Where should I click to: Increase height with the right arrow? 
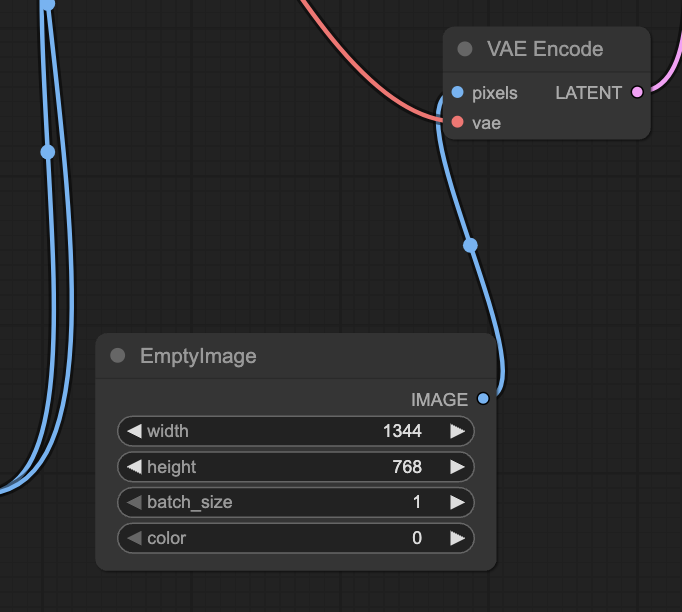pyautogui.click(x=458, y=467)
